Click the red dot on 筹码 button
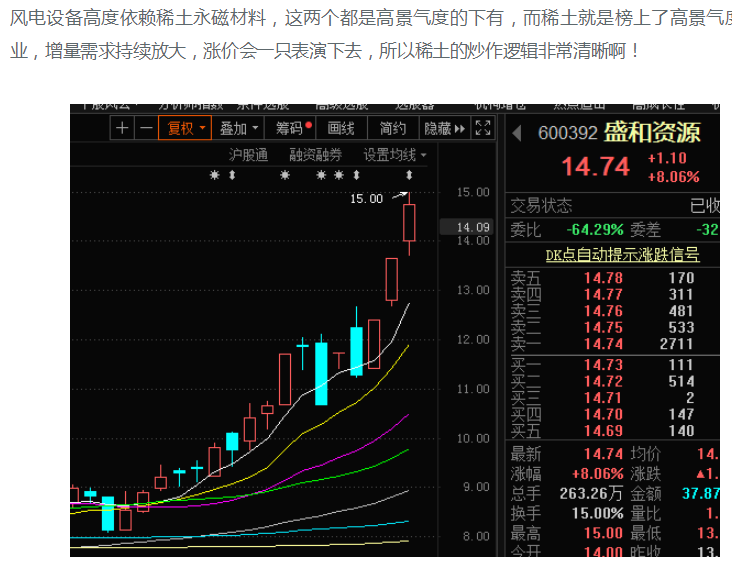 tap(308, 125)
